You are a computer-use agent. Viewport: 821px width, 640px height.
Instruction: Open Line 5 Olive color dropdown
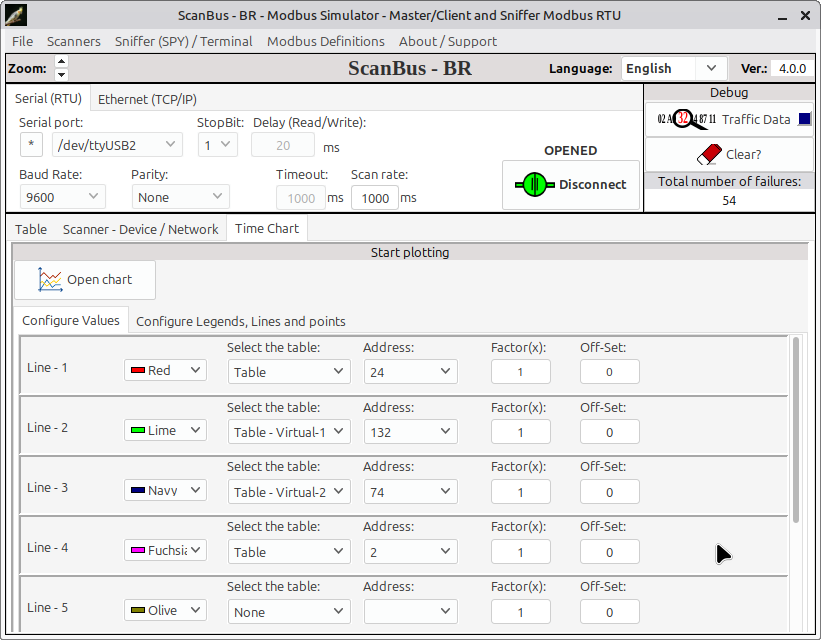[x=165, y=610]
